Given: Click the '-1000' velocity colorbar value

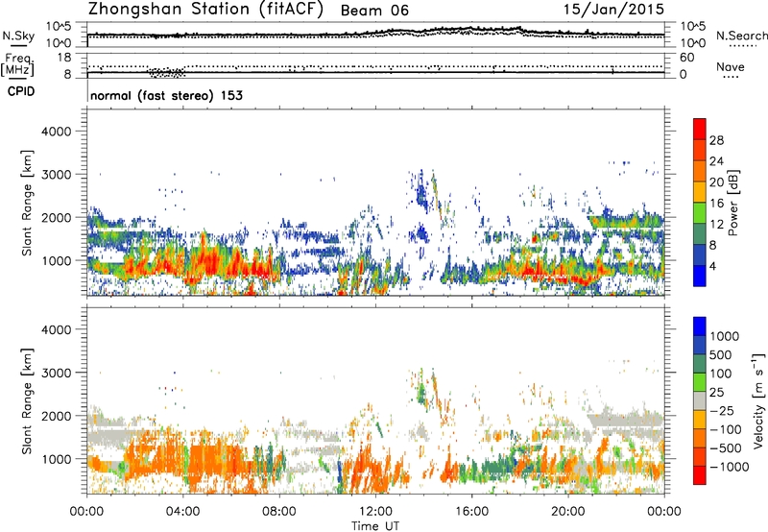Looking at the screenshot, I should (x=729, y=467).
